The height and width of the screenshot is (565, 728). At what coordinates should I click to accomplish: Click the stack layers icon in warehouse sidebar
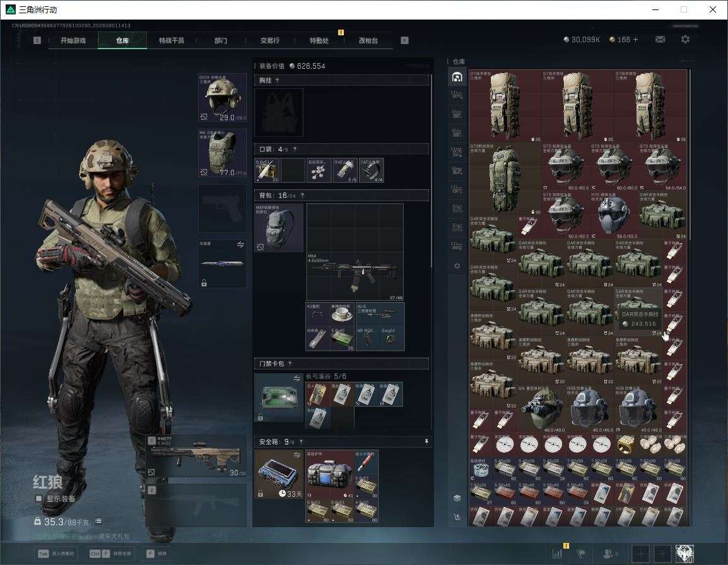pos(457,498)
